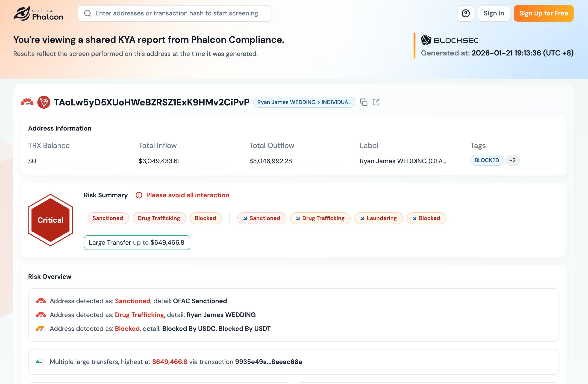This screenshot has height=384, width=588.
Task: Click Blocked By USDC, Blocked By USDT detail
Action: point(216,329)
